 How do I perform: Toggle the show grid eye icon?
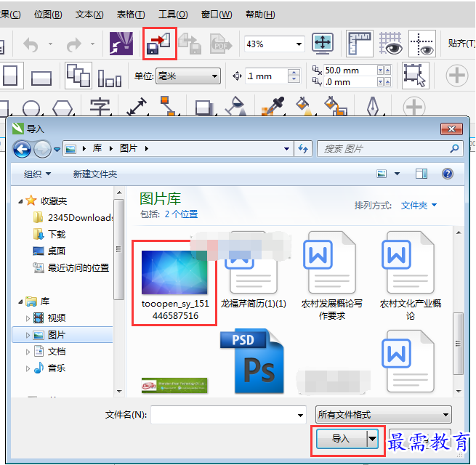pyautogui.click(x=391, y=44)
